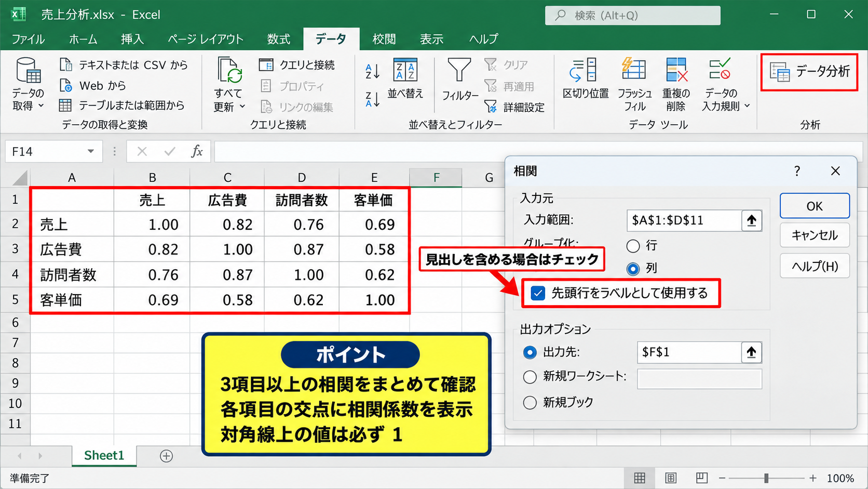Select the 行 grouping radio button
This screenshot has height=489, width=868.
[x=633, y=245]
